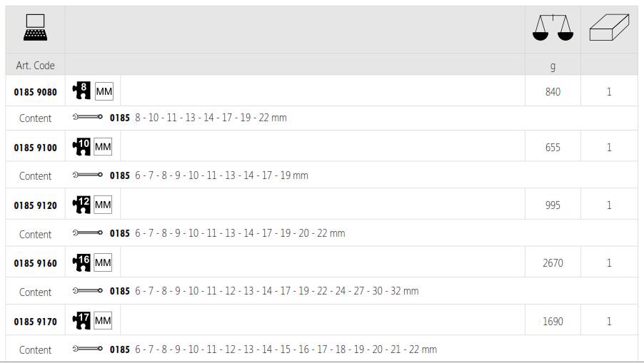
Task: Select article code 0185 9170
Action: [35, 322]
